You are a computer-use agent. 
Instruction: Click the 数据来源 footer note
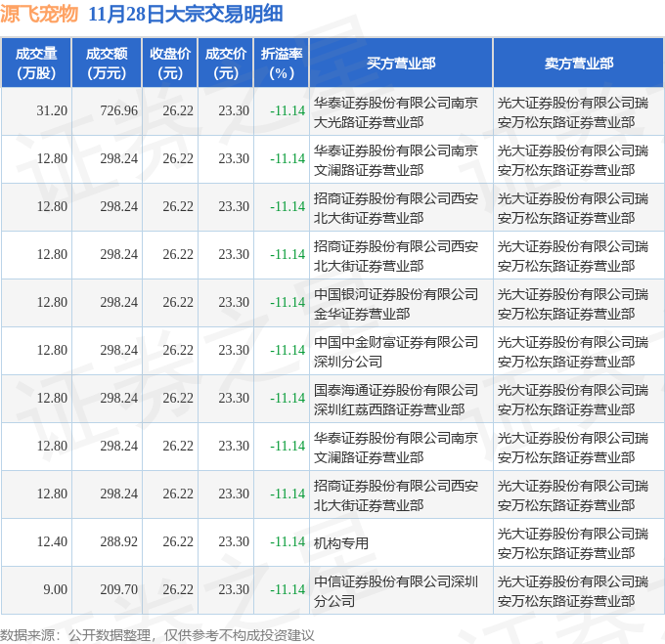[x=156, y=635]
